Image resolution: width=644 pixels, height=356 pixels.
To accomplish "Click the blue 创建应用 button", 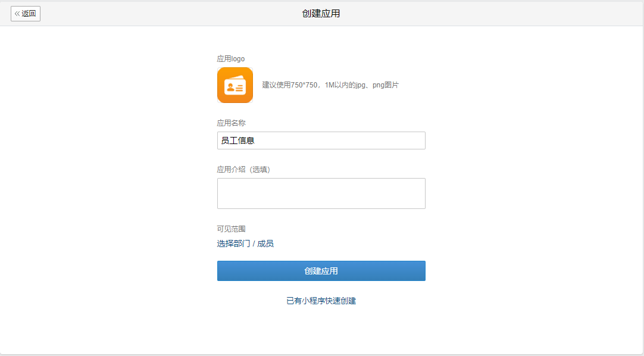I will point(321,271).
